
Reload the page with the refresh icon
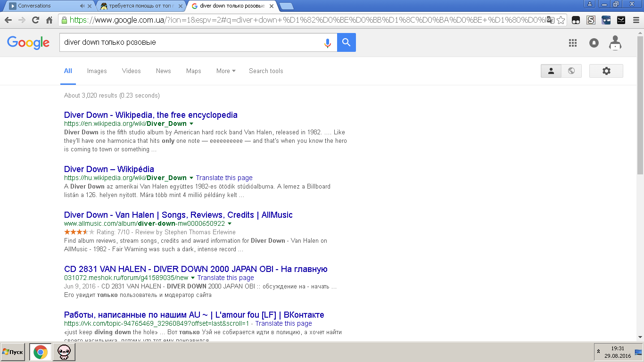[35, 20]
